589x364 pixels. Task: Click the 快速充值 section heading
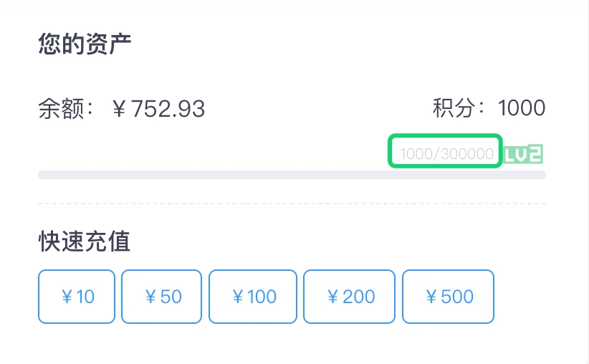[85, 241]
